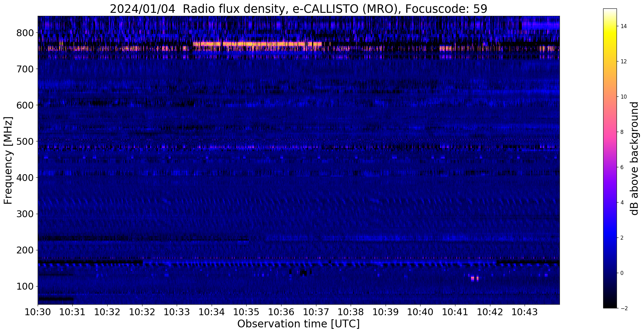The image size is (644, 333).
Task: Click the 600 frequency tick label
Action: tap(25, 105)
